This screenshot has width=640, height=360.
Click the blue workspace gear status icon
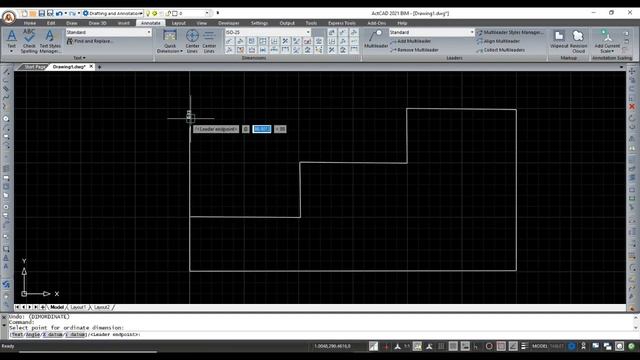572,346
